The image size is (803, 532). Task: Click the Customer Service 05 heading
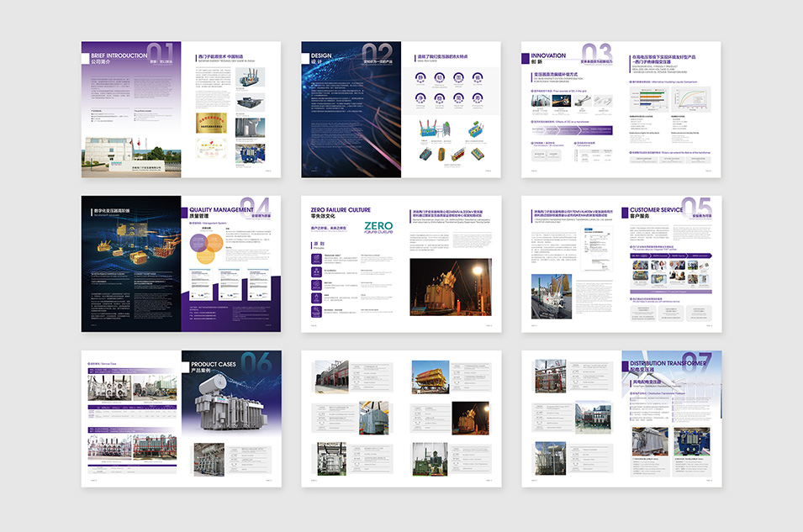(x=663, y=212)
